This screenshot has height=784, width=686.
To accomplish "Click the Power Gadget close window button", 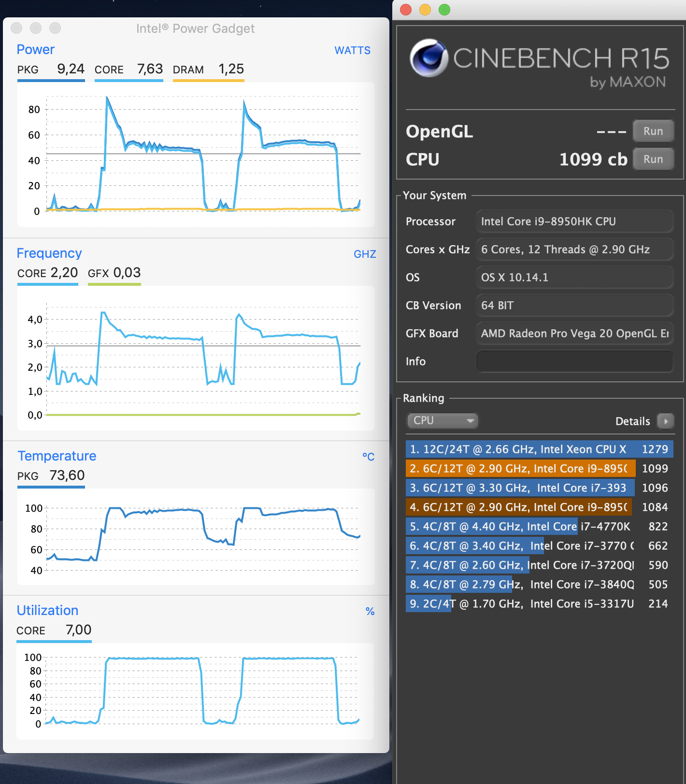I will (16, 28).
